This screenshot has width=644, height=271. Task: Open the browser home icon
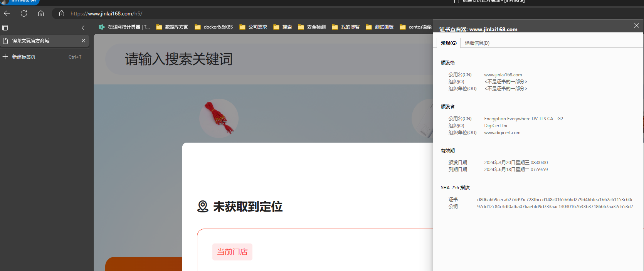(41, 13)
